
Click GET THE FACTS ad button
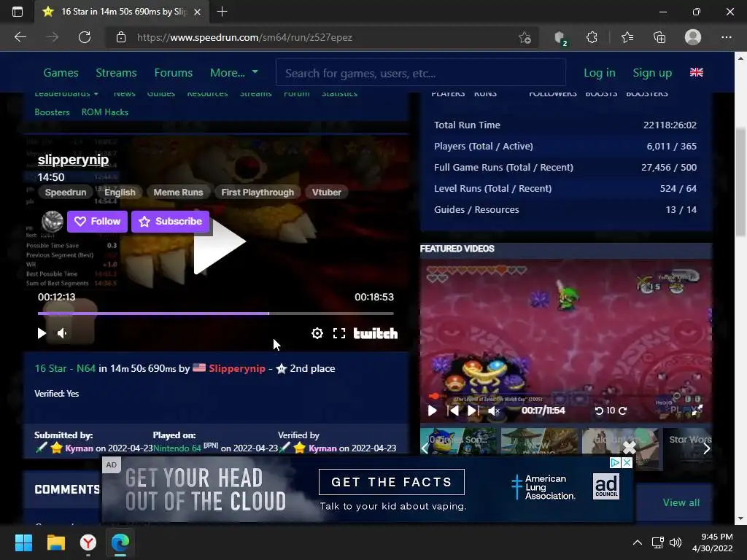(x=392, y=482)
